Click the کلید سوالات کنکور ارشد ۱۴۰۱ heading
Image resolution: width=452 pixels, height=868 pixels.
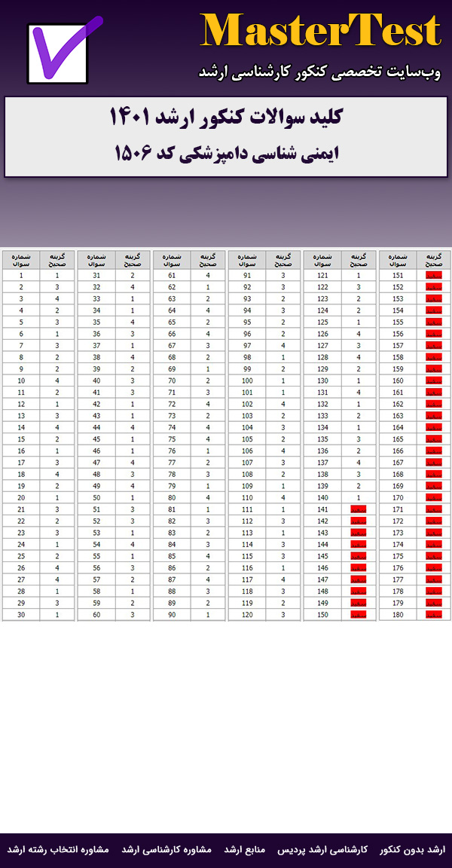click(x=226, y=118)
